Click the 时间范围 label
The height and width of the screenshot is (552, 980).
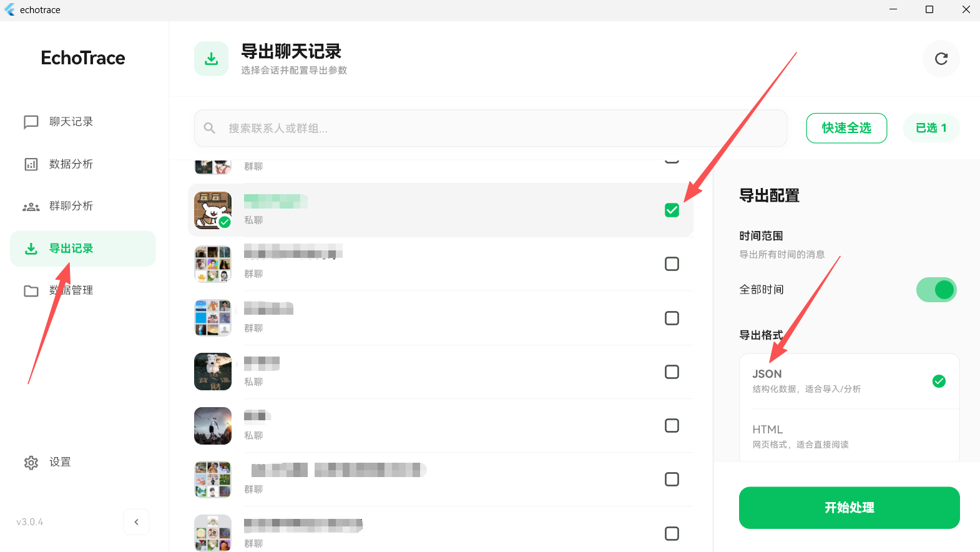coord(761,236)
